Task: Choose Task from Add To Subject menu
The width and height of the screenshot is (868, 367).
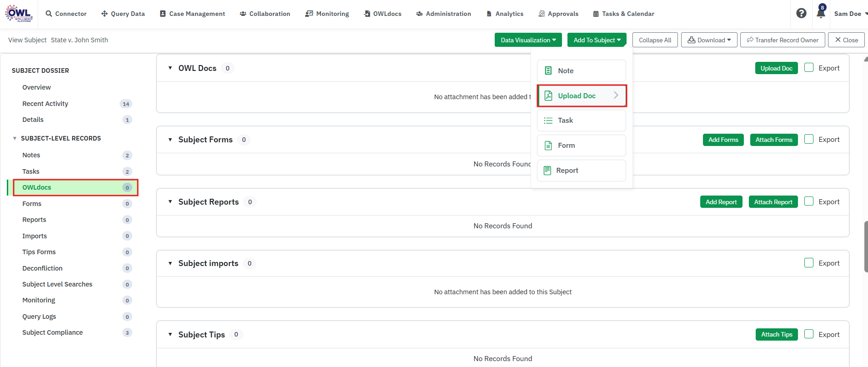Action: [582, 121]
